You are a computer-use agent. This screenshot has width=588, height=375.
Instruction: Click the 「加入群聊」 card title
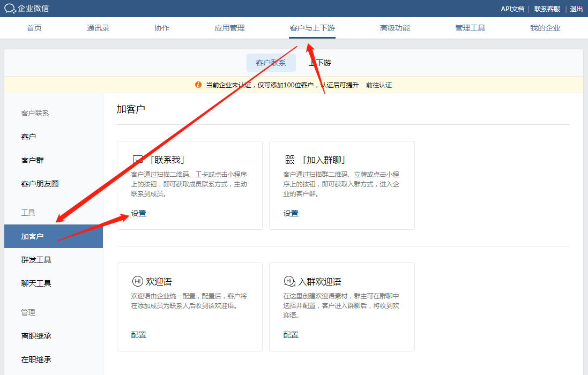pos(324,160)
